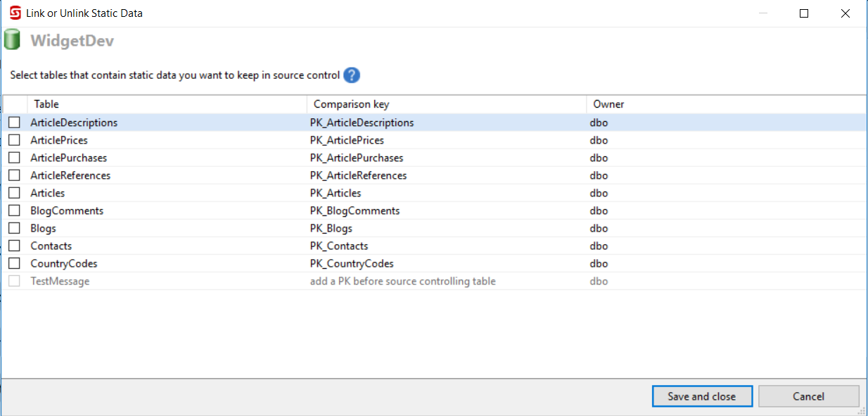Click the Comparison key column header

446,104
